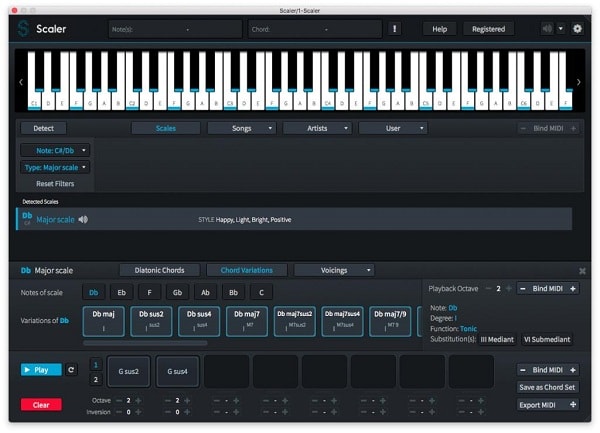Screen dimensions: 600x433
Task: Open the audio output dropdown arrow
Action: 561,29
